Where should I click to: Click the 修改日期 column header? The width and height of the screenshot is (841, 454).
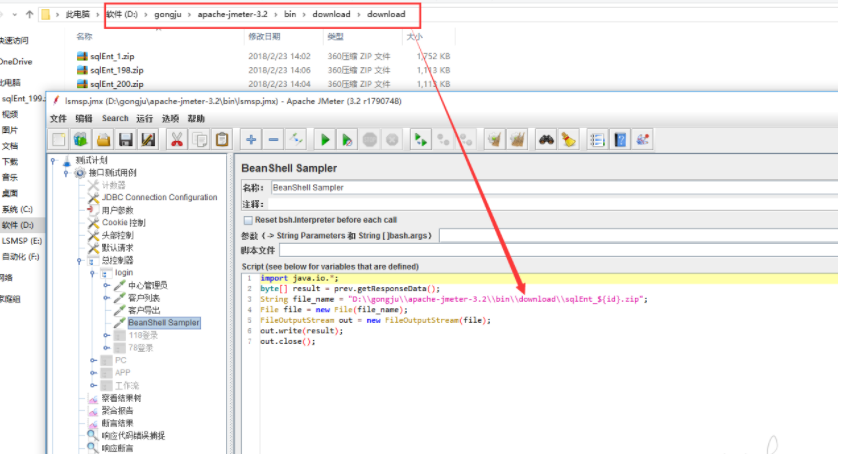[x=264, y=36]
